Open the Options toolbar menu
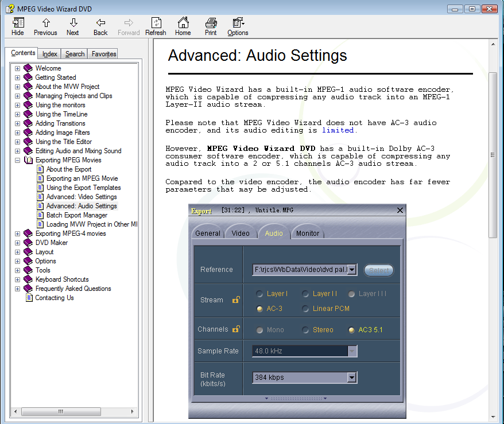 click(238, 26)
